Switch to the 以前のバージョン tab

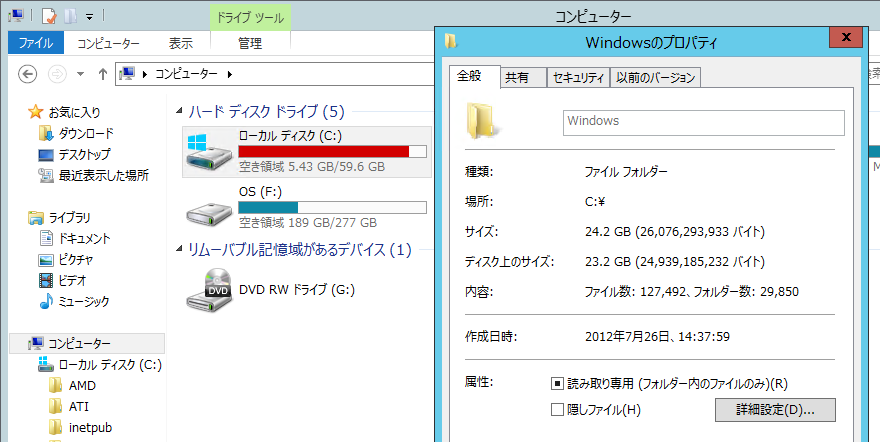click(656, 77)
